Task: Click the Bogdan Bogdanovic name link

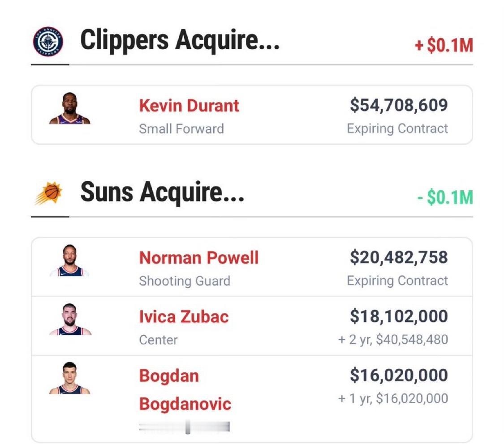Action: click(185, 390)
